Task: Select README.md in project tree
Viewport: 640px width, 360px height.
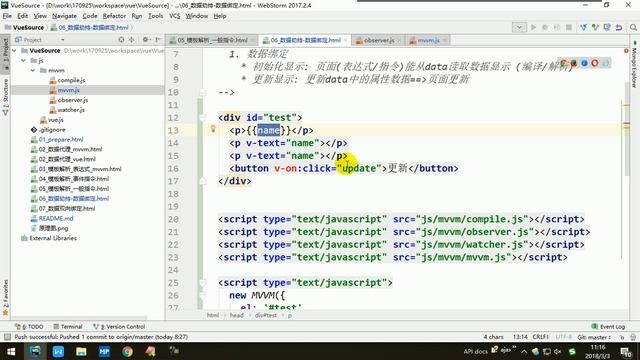Action: point(52,218)
